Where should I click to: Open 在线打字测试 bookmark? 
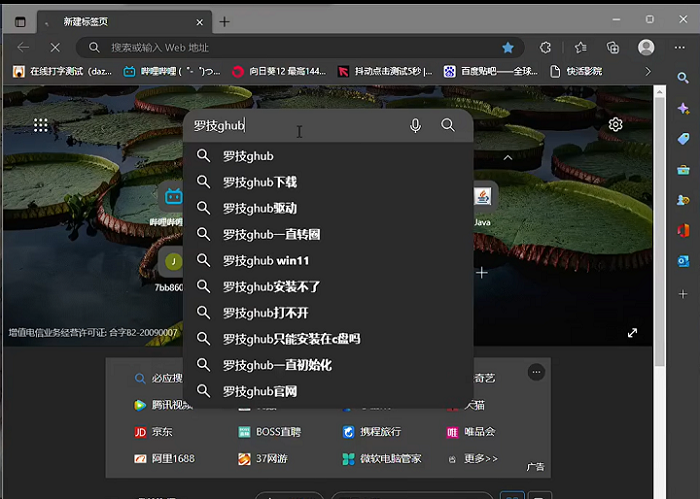point(62,71)
